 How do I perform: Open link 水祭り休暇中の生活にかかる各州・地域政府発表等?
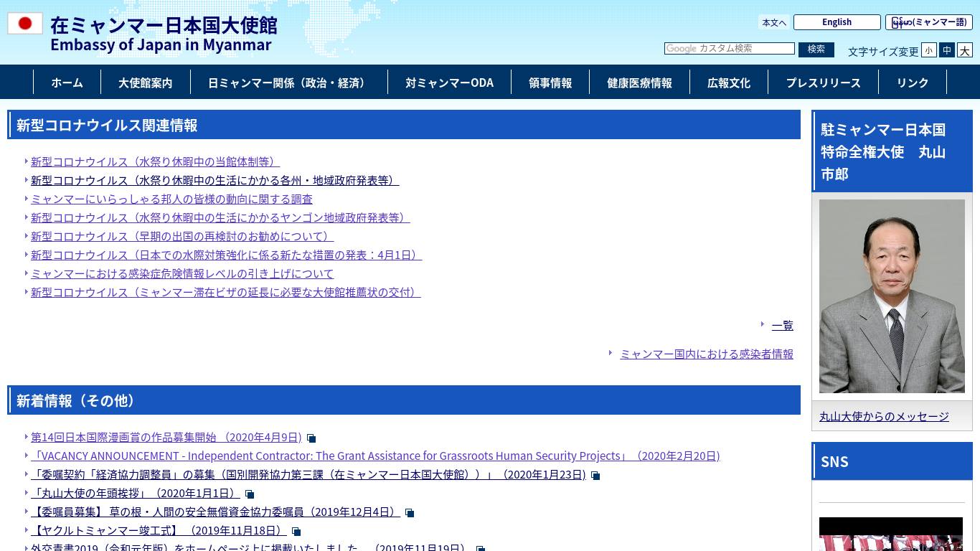coord(215,181)
